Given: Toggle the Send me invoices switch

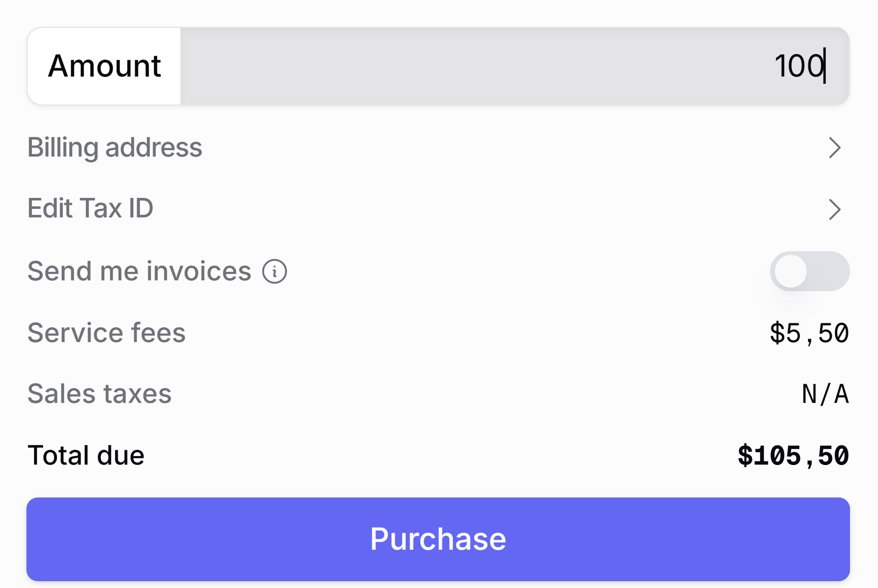Looking at the screenshot, I should [x=810, y=271].
